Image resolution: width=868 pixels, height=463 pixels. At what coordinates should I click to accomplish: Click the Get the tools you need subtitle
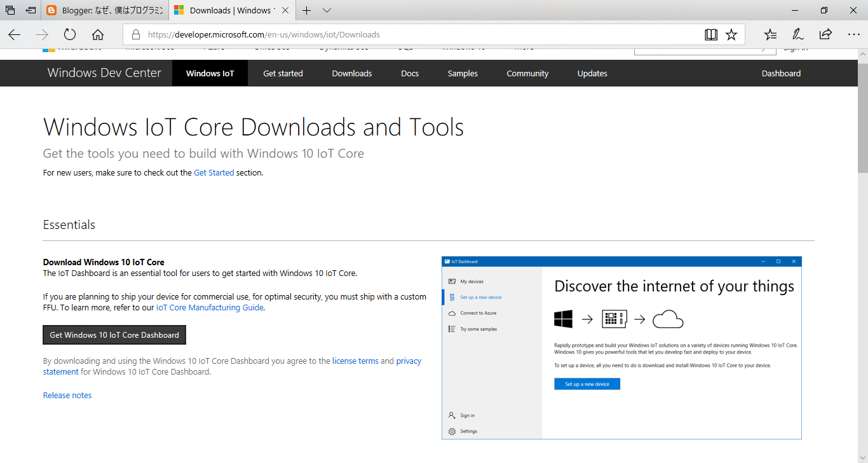click(203, 154)
